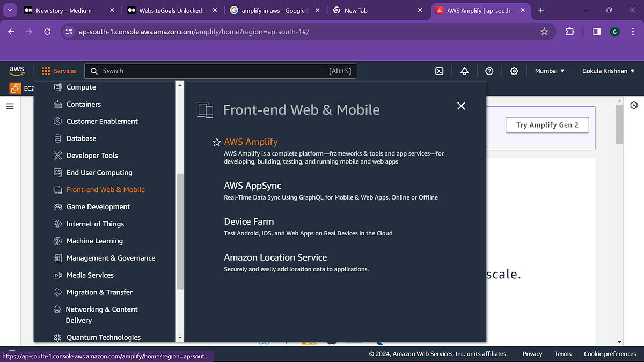Open the AWS AppSync link
The height and width of the screenshot is (362, 644).
pos(252,186)
